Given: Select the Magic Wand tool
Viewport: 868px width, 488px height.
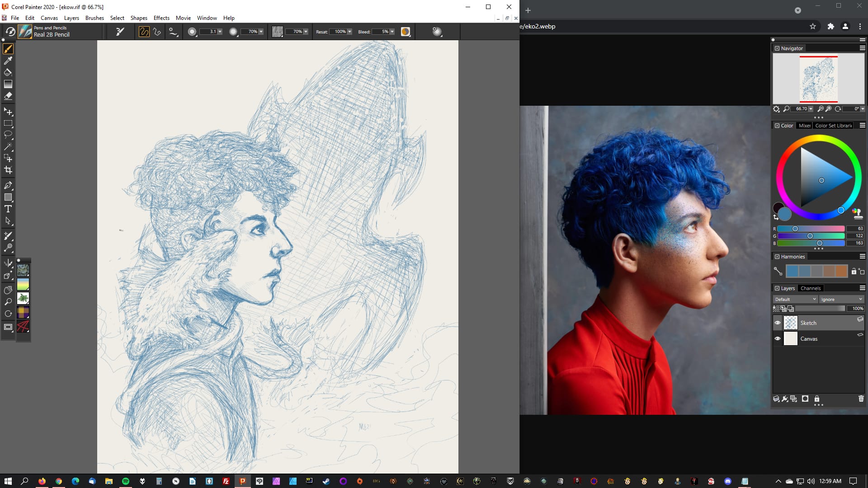Looking at the screenshot, I should click(8, 146).
